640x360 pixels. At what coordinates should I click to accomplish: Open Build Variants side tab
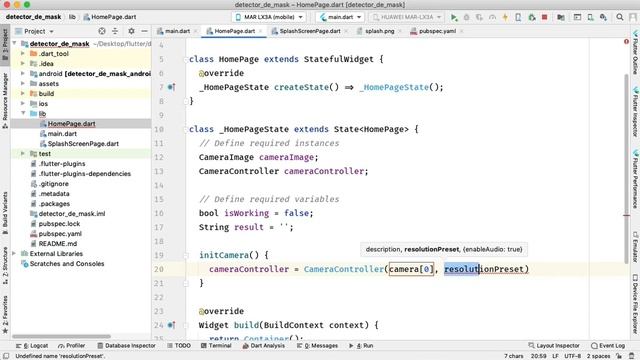click(5, 213)
